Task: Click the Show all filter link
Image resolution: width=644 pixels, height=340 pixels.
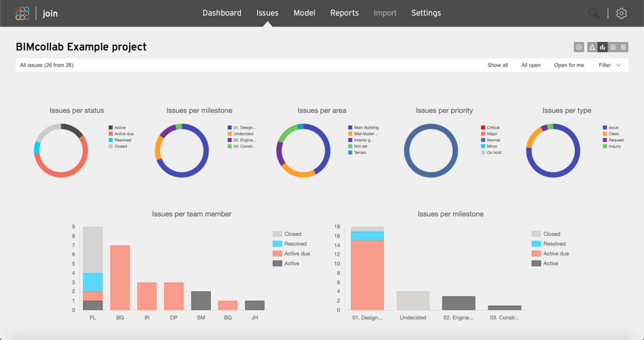Action: click(498, 65)
